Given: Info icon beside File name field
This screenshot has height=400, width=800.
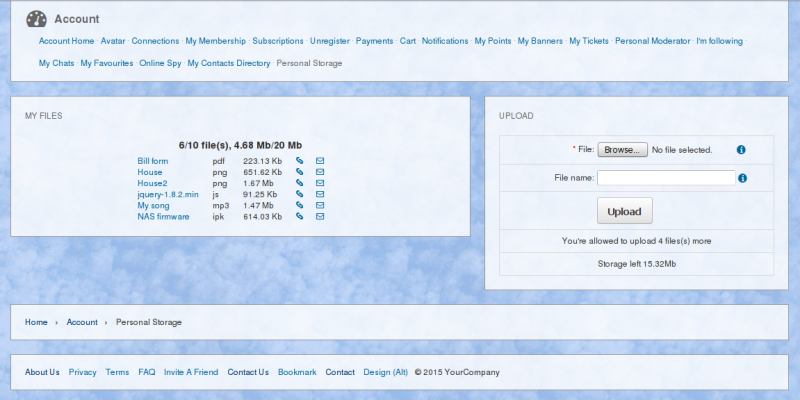Looking at the screenshot, I should click(742, 178).
